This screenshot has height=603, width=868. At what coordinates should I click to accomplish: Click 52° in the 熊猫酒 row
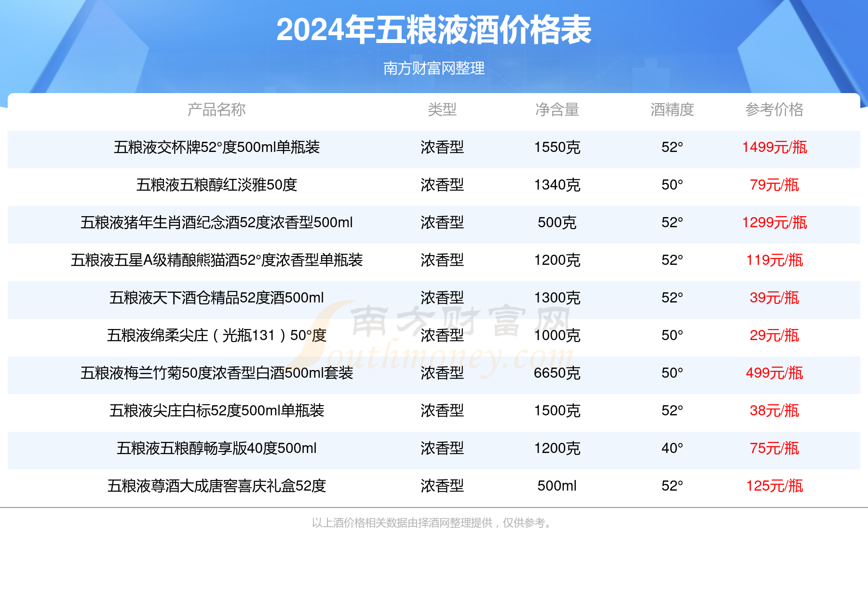pos(672,260)
